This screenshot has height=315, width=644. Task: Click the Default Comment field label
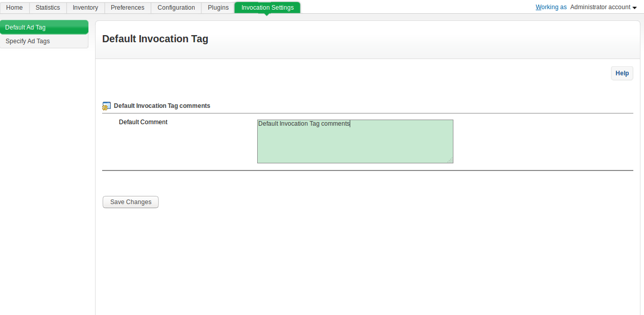click(143, 122)
